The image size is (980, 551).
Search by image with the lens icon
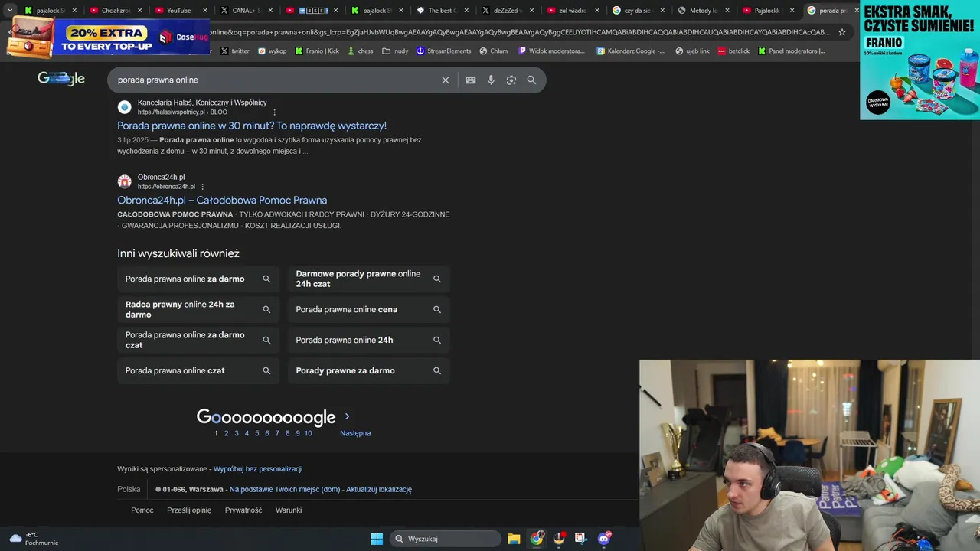click(x=511, y=80)
